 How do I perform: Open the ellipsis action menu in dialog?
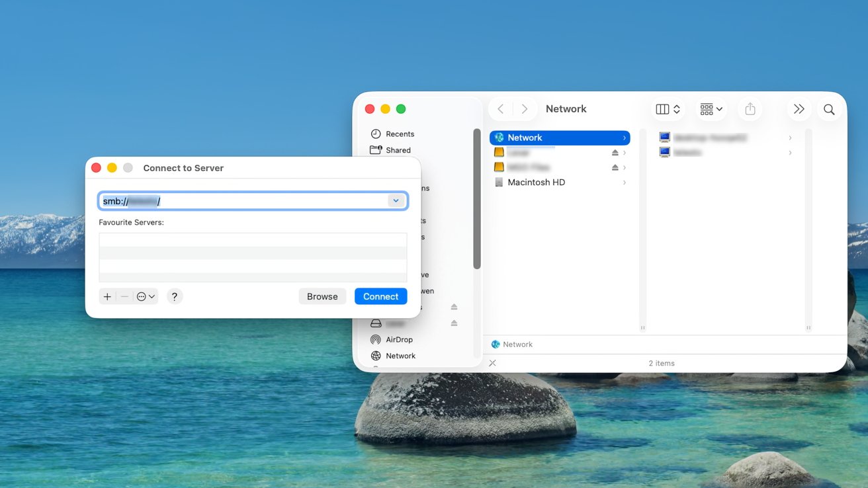pos(146,297)
